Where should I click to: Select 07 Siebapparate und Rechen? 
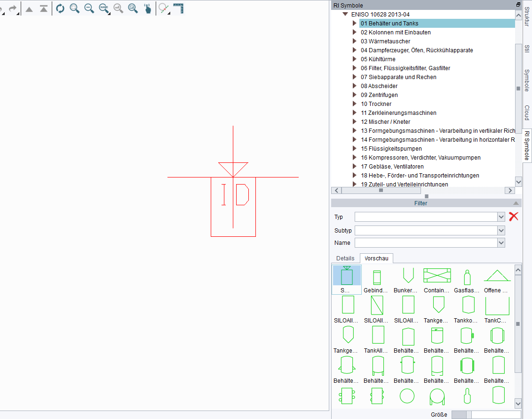coord(398,77)
